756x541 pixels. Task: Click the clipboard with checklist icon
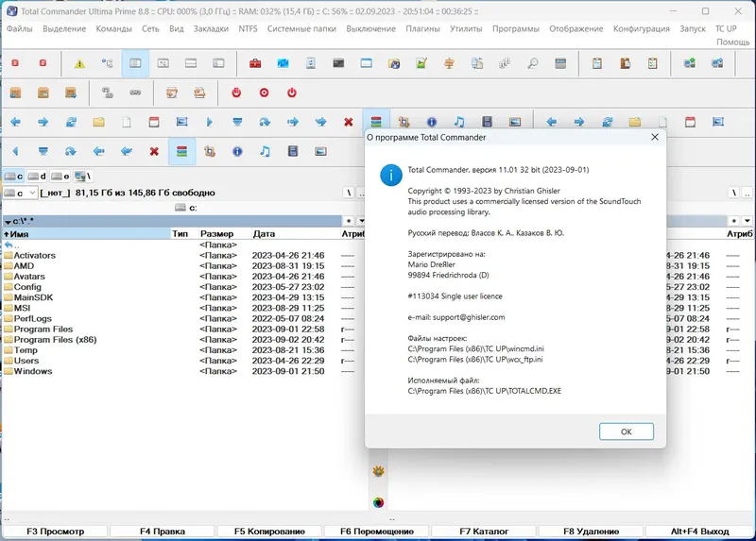652,63
